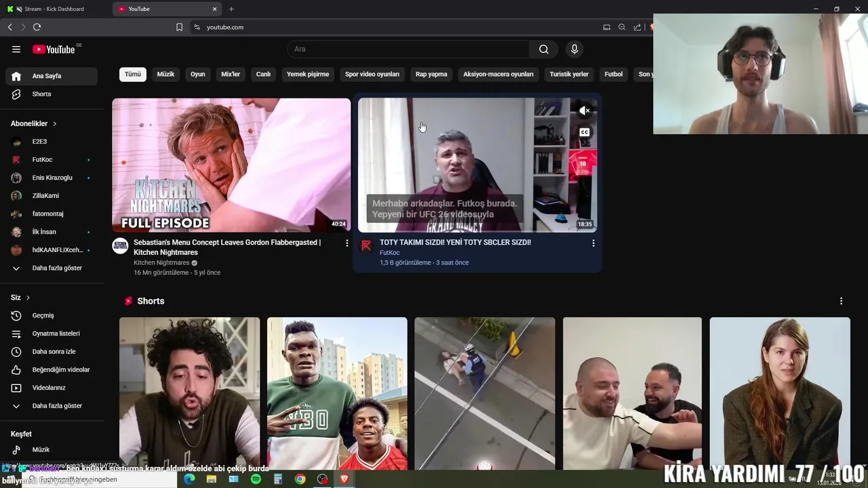Click the browser share icon
The width and height of the screenshot is (868, 488).
[637, 27]
